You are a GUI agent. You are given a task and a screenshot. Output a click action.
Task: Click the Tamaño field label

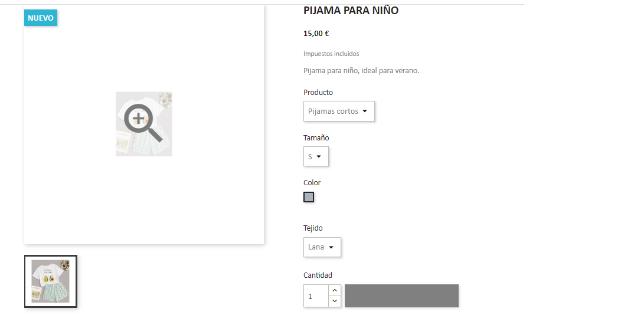(x=316, y=138)
